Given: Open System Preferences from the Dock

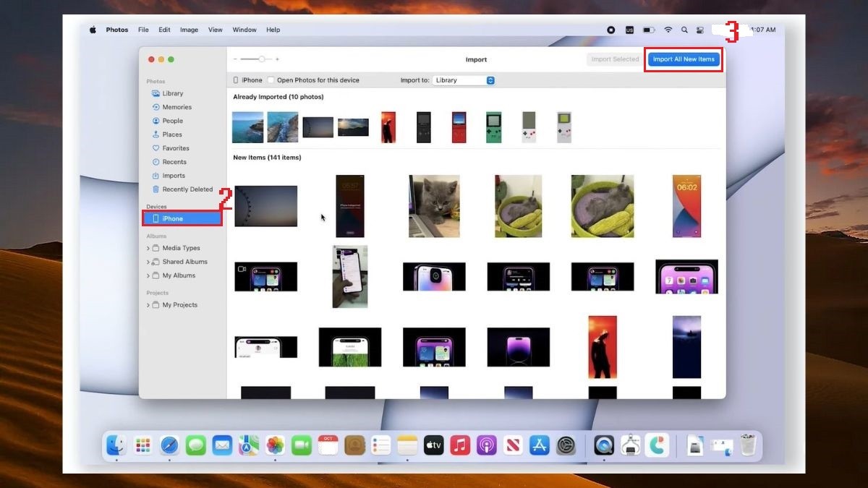Looking at the screenshot, I should pyautogui.click(x=566, y=445).
